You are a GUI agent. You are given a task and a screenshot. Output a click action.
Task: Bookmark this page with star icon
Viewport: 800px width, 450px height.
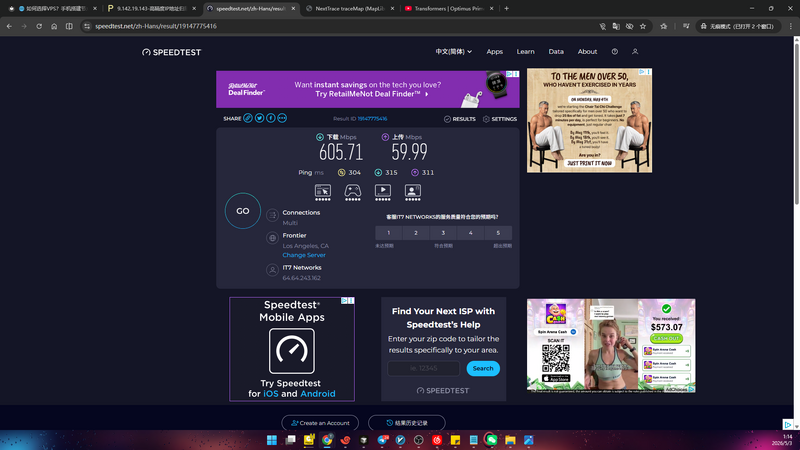[643, 26]
